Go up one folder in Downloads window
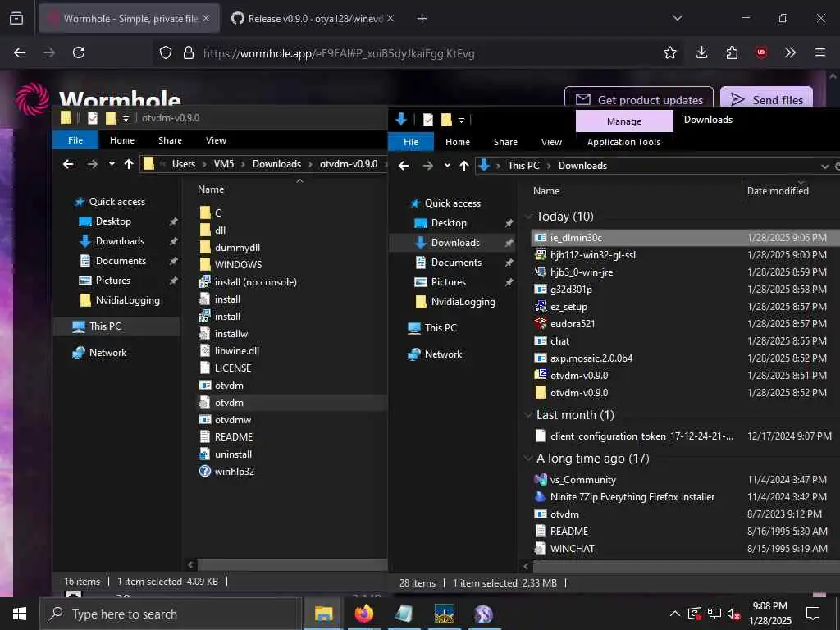Viewport: 840px width, 630px height. click(464, 166)
